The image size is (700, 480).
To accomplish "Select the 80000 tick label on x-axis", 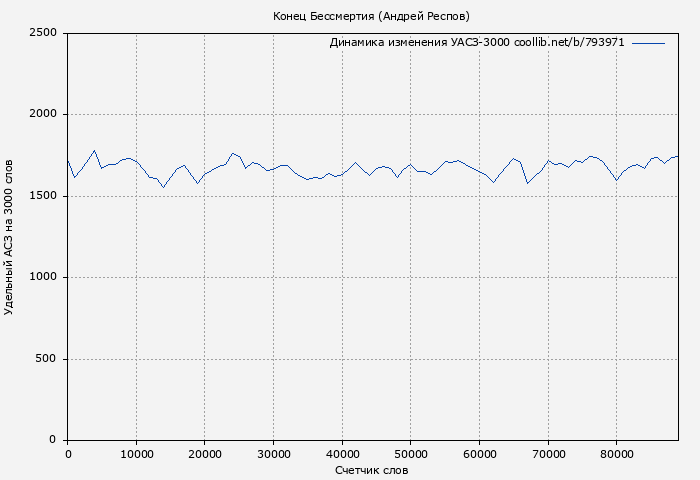I will pos(617,454).
